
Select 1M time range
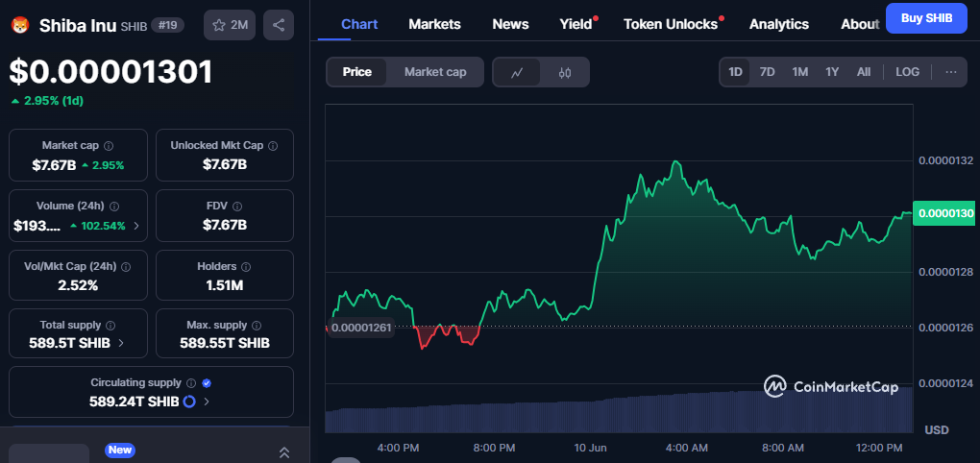point(800,72)
